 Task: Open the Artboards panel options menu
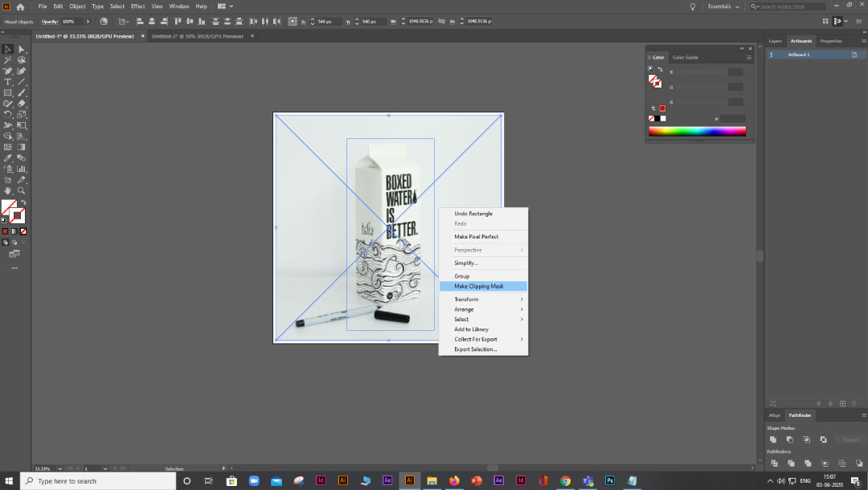click(863, 41)
